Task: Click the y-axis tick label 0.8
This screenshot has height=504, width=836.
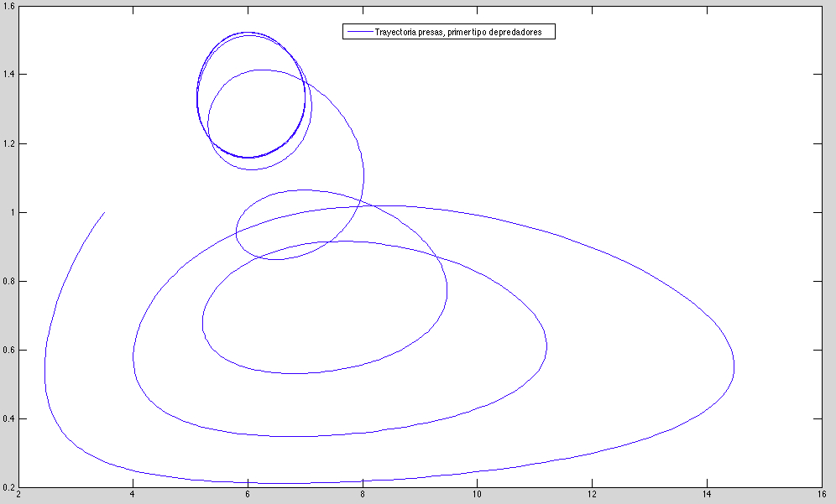Action: point(8,281)
